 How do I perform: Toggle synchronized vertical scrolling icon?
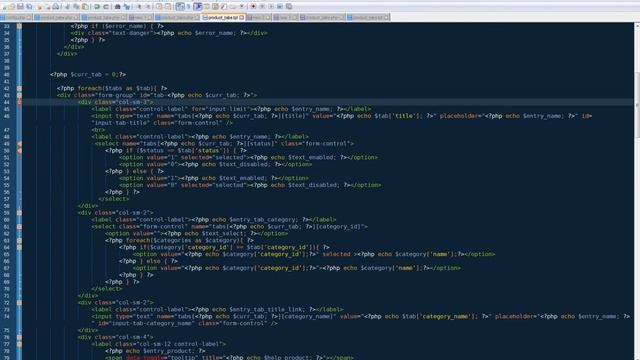159,7
